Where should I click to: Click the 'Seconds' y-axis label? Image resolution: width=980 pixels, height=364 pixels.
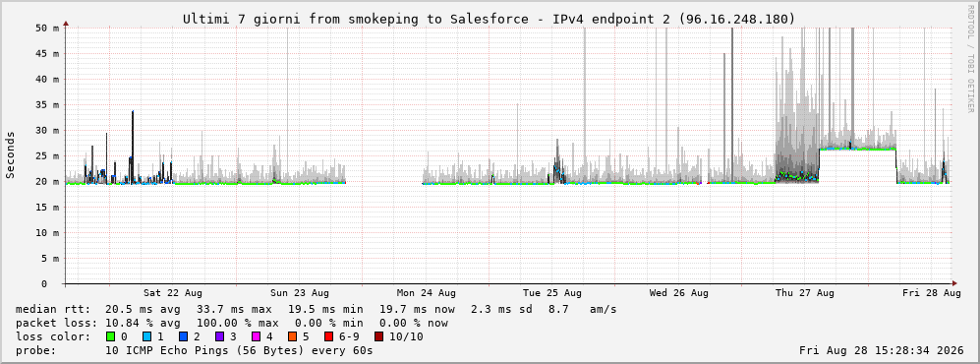[x=11, y=155]
